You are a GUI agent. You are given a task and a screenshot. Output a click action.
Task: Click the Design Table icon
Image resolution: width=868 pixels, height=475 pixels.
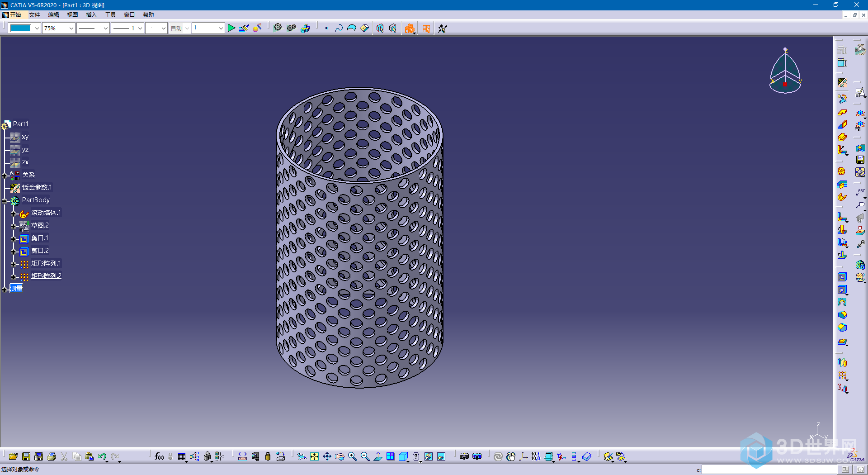[182, 456]
